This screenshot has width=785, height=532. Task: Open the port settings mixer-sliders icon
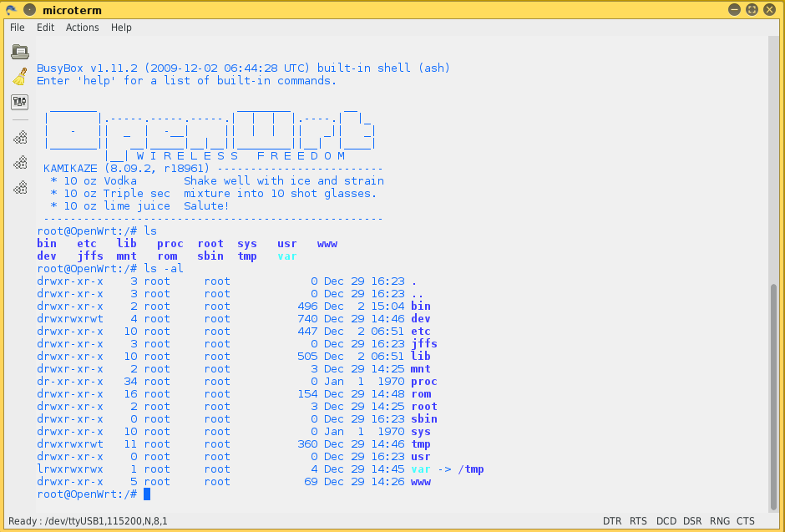click(x=20, y=102)
